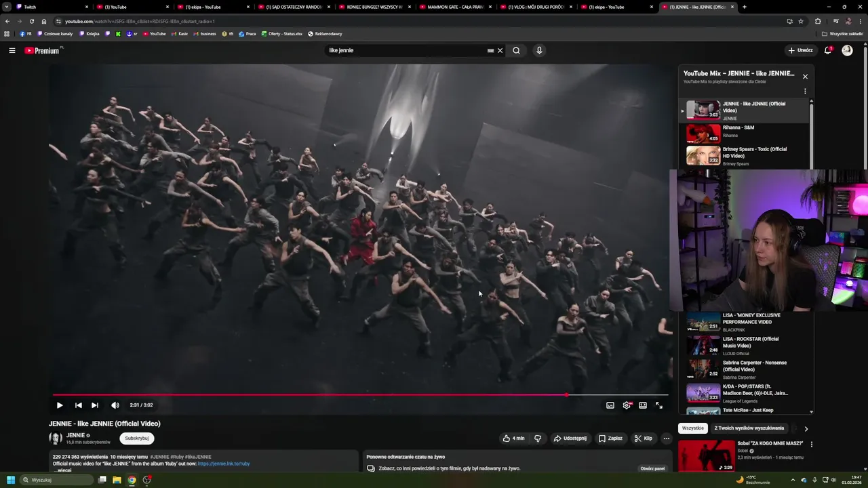Screen dimensions: 868x488
Task: Switch to theater mode
Action: pos(643,405)
